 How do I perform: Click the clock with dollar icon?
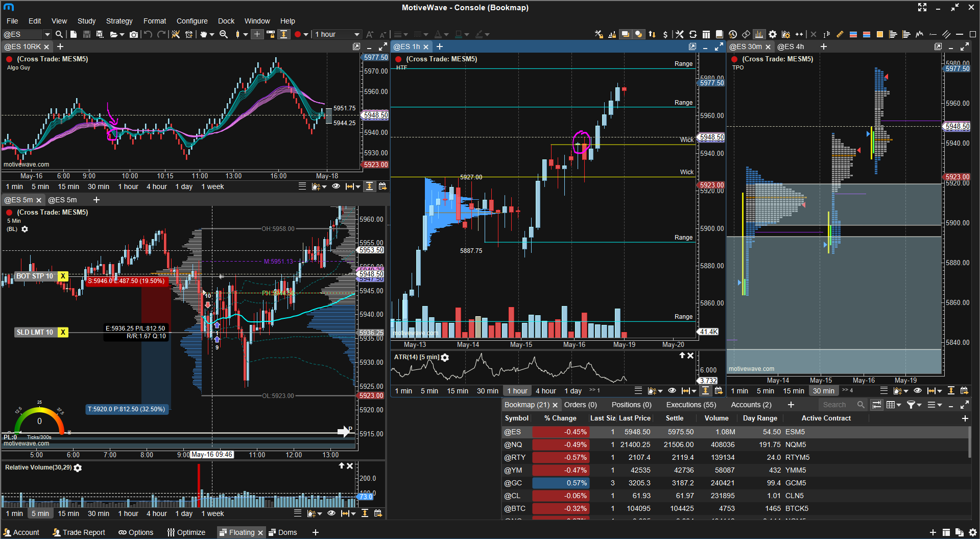733,34
